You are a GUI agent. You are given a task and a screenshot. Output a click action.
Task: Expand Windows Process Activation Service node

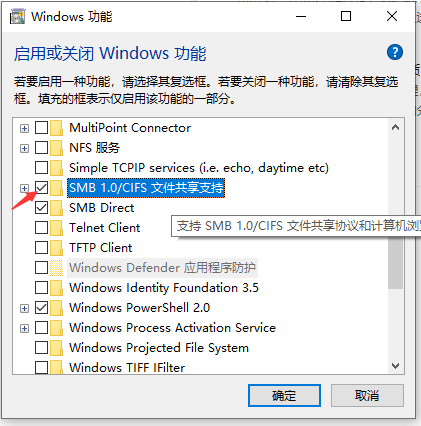[x=24, y=328]
